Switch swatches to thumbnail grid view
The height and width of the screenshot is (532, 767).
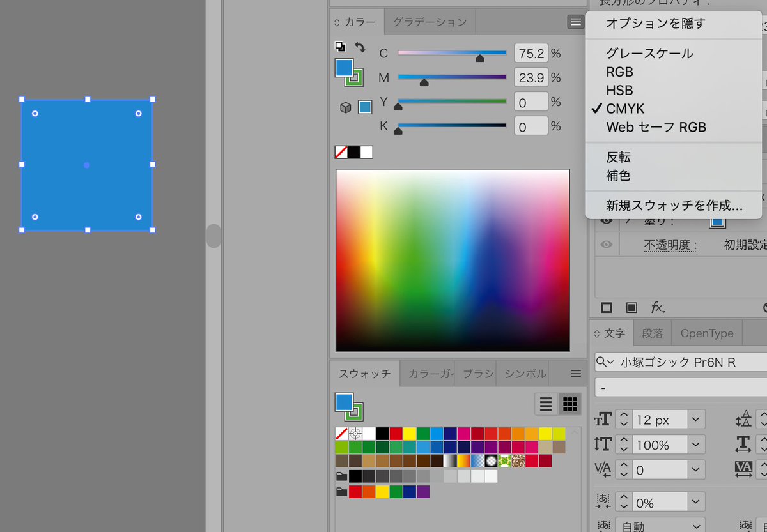click(x=570, y=404)
